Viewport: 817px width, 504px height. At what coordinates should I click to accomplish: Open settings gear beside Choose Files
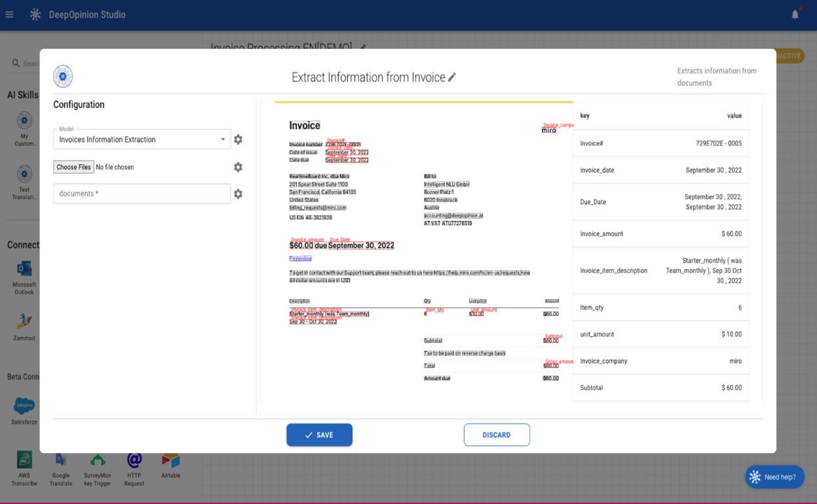click(238, 167)
